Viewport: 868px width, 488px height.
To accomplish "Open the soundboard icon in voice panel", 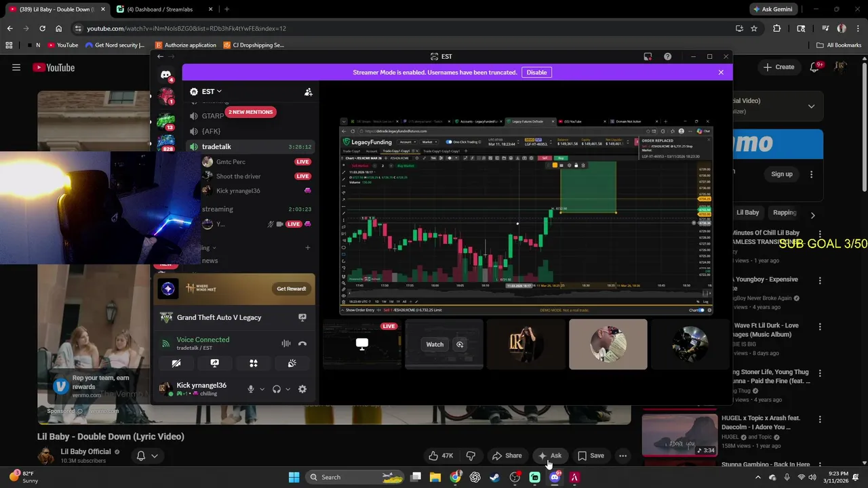I will click(292, 363).
